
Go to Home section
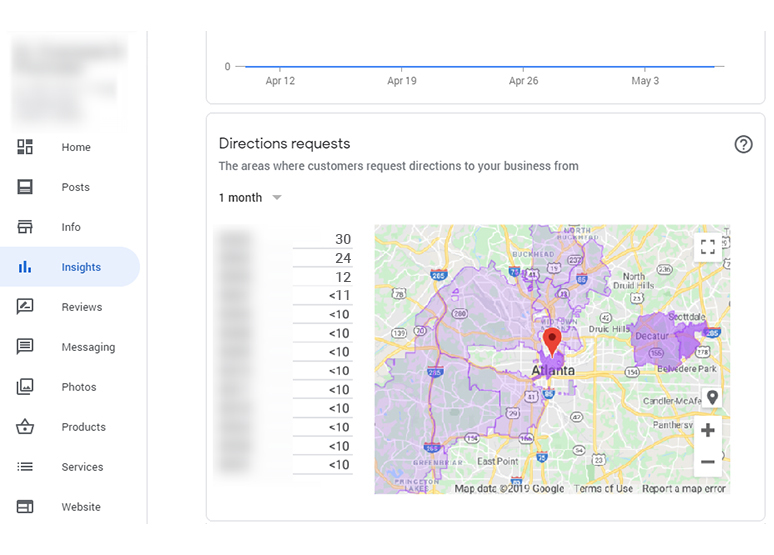pos(76,147)
